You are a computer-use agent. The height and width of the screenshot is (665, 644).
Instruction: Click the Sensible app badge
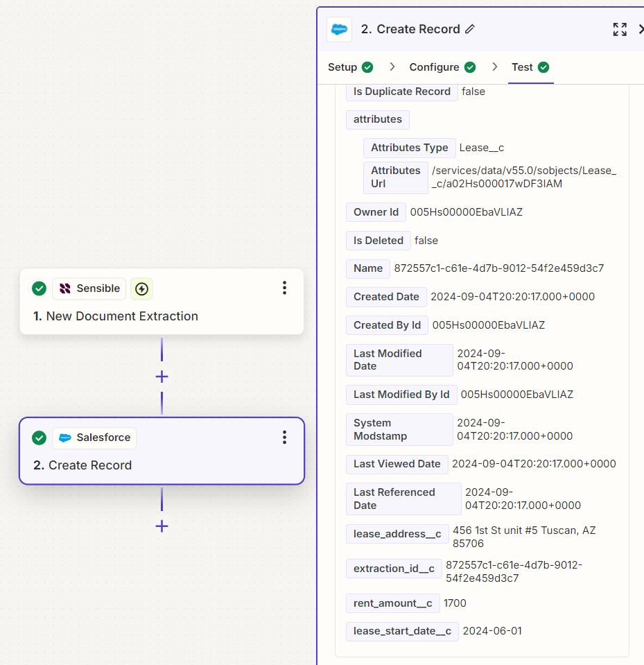click(89, 288)
